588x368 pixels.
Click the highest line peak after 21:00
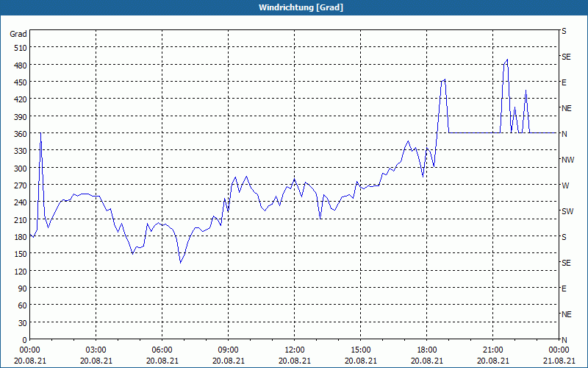click(x=507, y=60)
